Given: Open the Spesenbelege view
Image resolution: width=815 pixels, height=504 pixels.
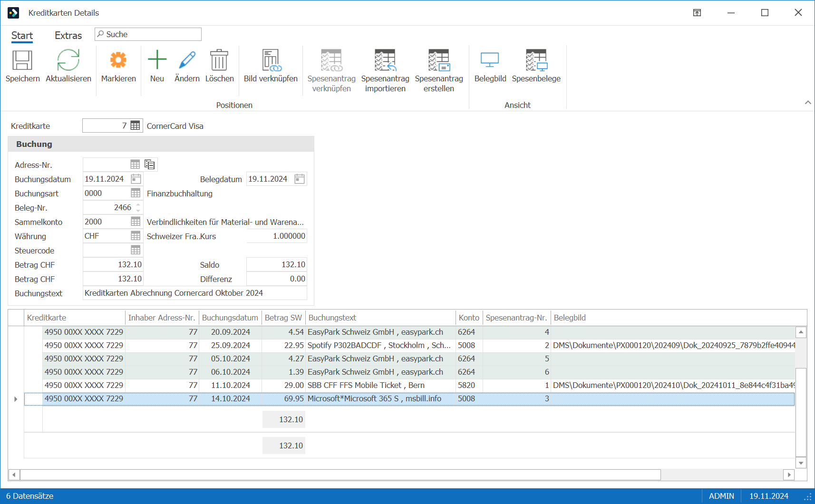Looking at the screenshot, I should click(x=536, y=60).
